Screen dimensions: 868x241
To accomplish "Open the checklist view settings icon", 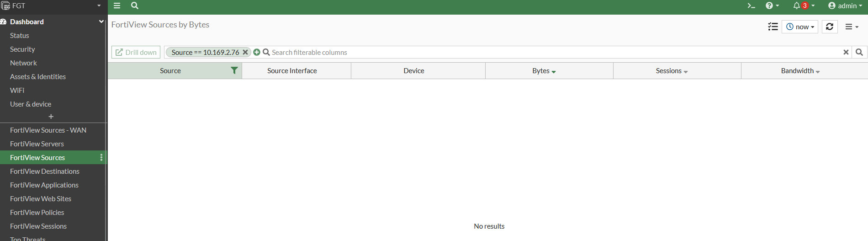I will click(x=773, y=27).
